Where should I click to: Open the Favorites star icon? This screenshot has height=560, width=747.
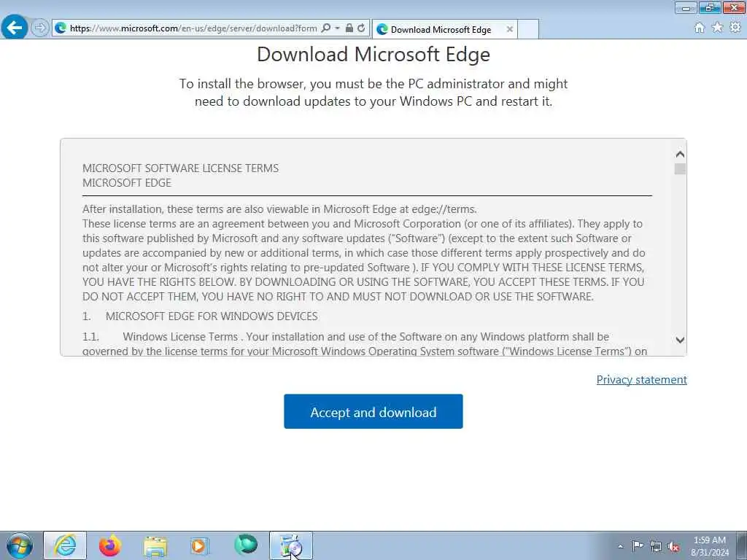click(x=717, y=28)
